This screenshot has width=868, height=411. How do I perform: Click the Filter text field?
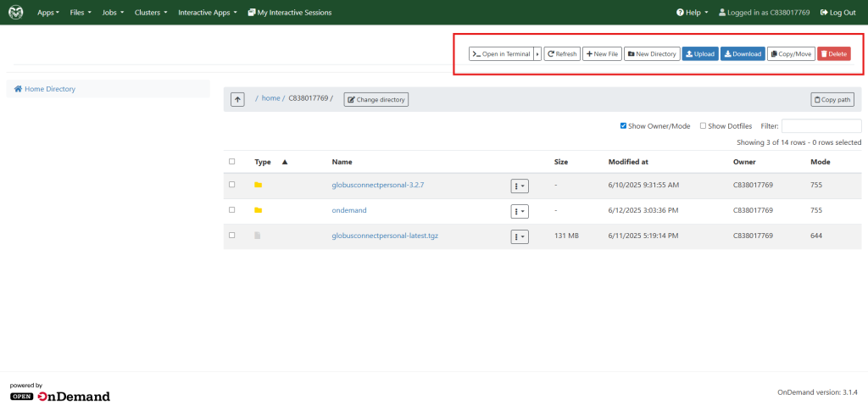click(x=821, y=125)
